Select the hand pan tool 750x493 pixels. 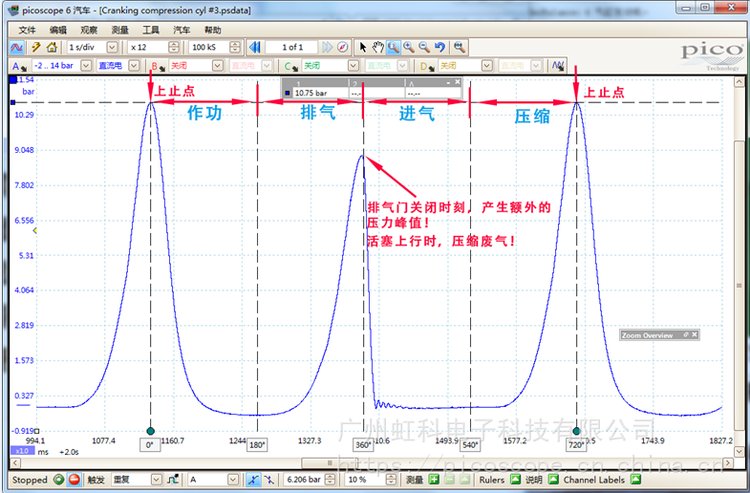tap(378, 47)
